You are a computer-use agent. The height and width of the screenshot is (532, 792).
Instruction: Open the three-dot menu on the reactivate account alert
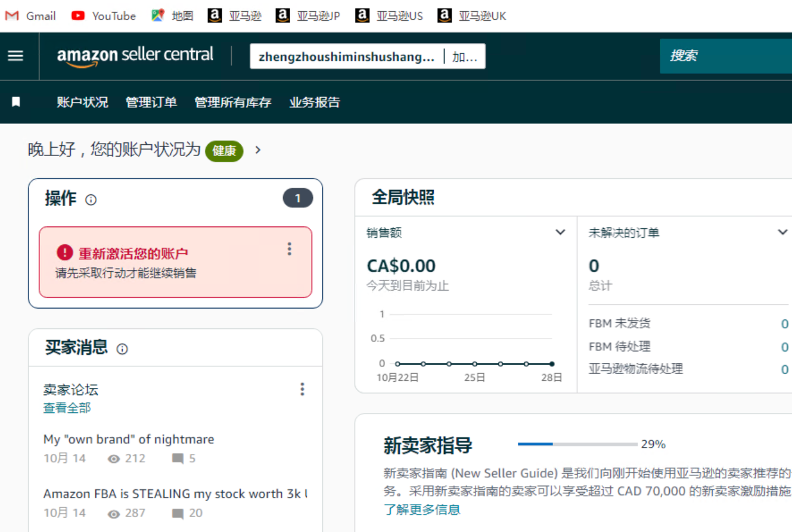click(290, 249)
